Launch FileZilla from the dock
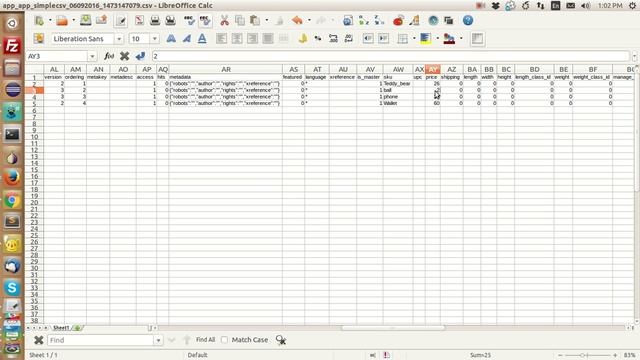Image resolution: width=640 pixels, height=360 pixels. [x=12, y=46]
